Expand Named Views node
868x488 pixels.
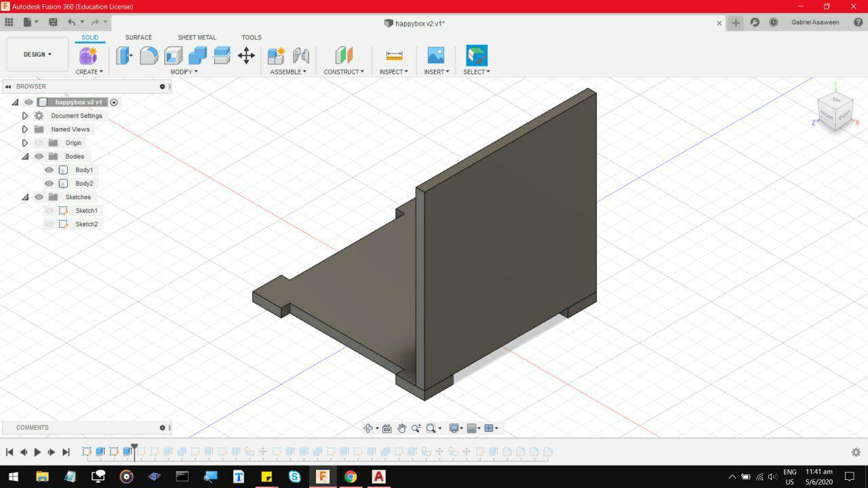tap(25, 129)
